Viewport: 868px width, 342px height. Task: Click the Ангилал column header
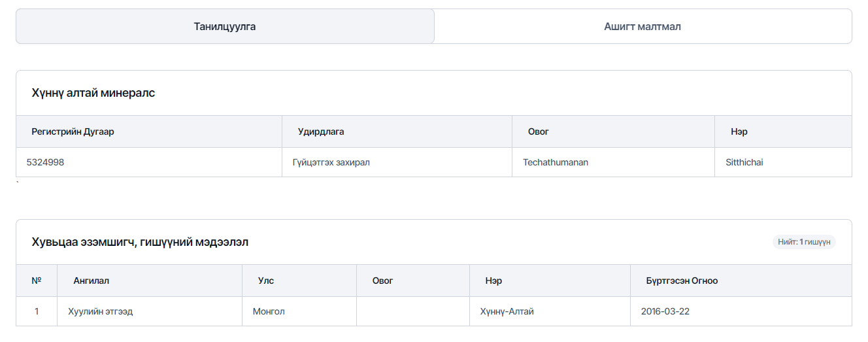tap(150, 281)
